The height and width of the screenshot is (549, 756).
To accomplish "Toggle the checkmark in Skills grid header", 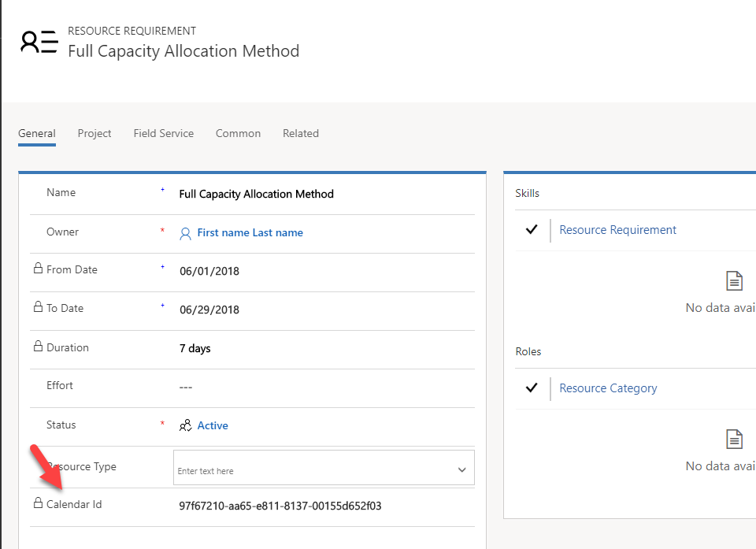I will (532, 230).
